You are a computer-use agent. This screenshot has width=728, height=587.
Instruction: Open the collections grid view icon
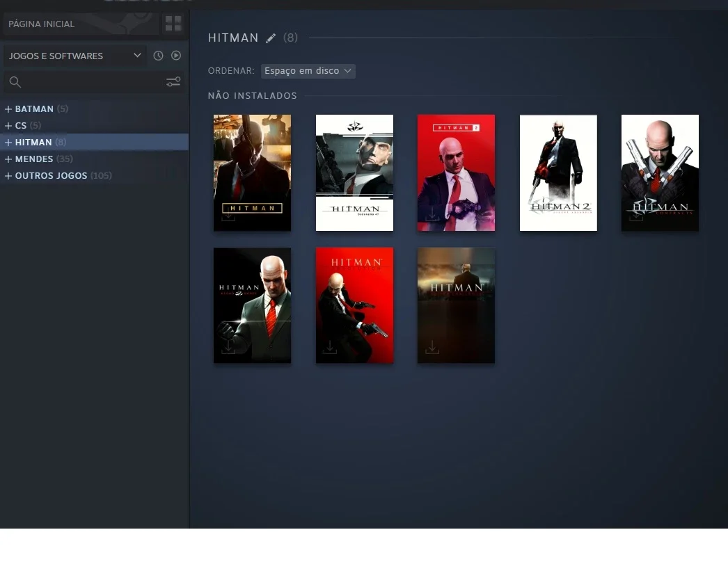point(173,23)
